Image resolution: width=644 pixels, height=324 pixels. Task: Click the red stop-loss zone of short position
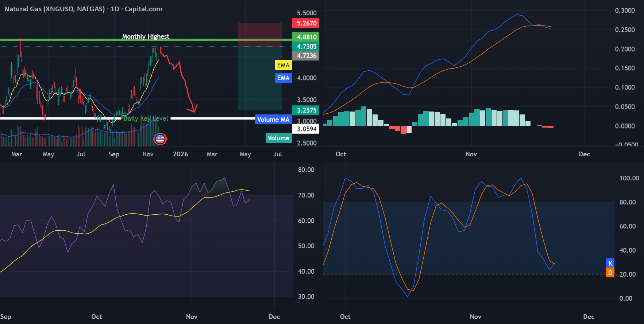tap(260, 35)
